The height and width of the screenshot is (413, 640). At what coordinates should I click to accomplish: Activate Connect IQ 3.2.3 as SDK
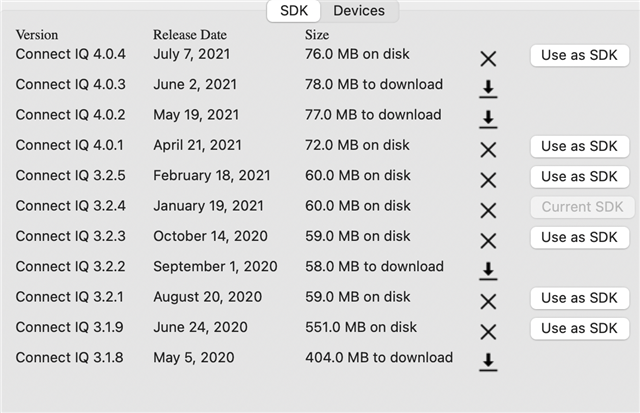point(579,237)
